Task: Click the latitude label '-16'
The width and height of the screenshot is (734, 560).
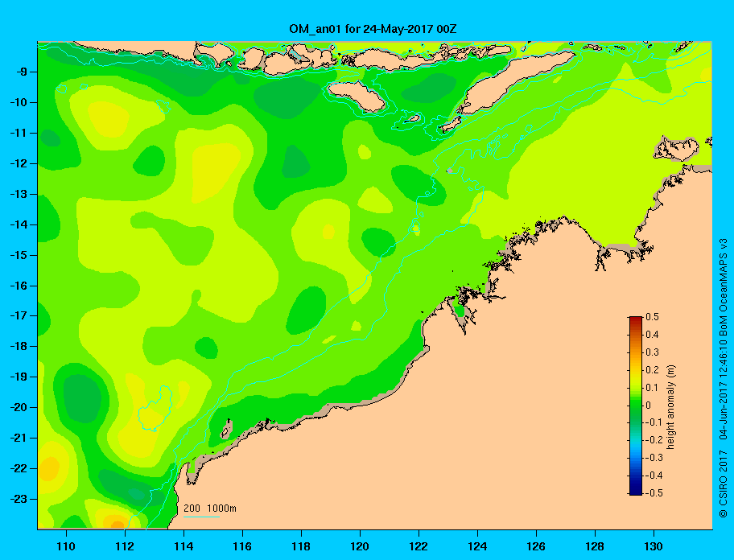Action: click(19, 286)
